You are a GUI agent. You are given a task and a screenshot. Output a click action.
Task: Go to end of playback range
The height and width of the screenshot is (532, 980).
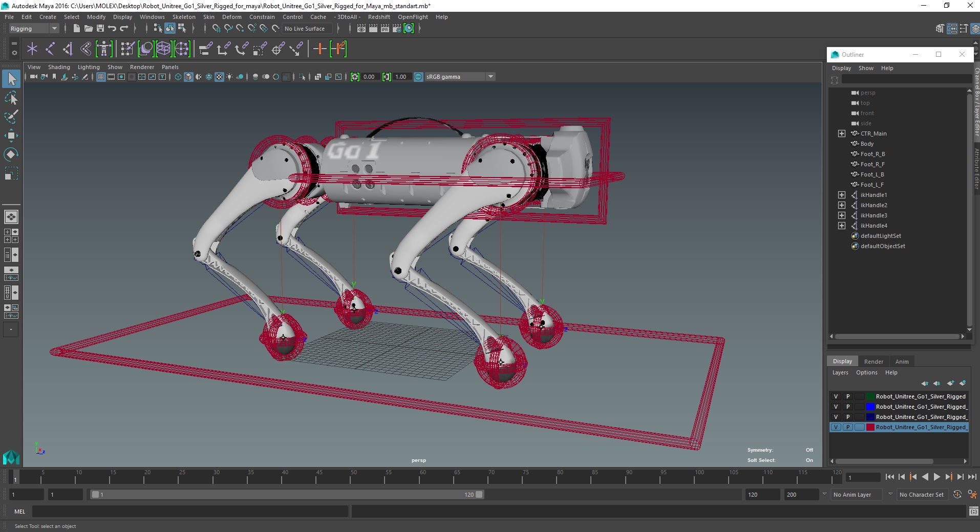click(972, 477)
